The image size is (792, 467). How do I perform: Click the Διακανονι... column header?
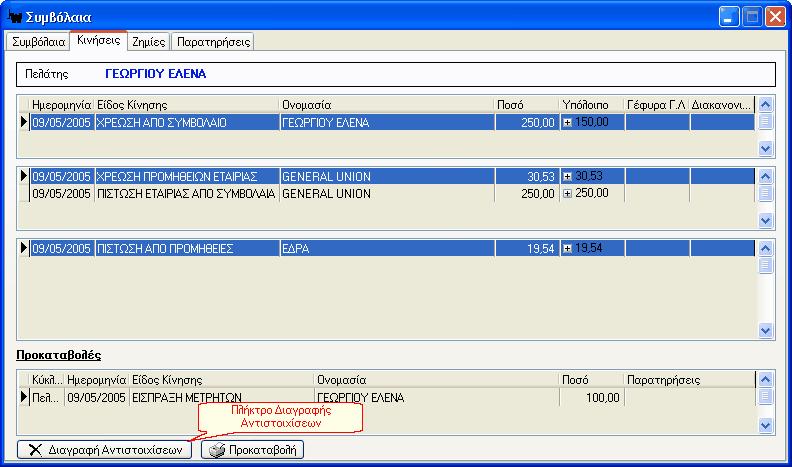[x=722, y=105]
